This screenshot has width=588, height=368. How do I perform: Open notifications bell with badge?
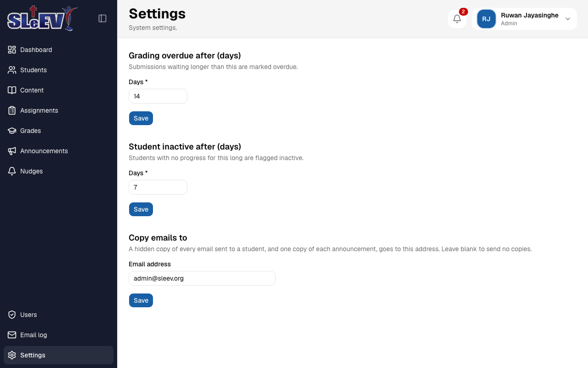[x=457, y=19]
